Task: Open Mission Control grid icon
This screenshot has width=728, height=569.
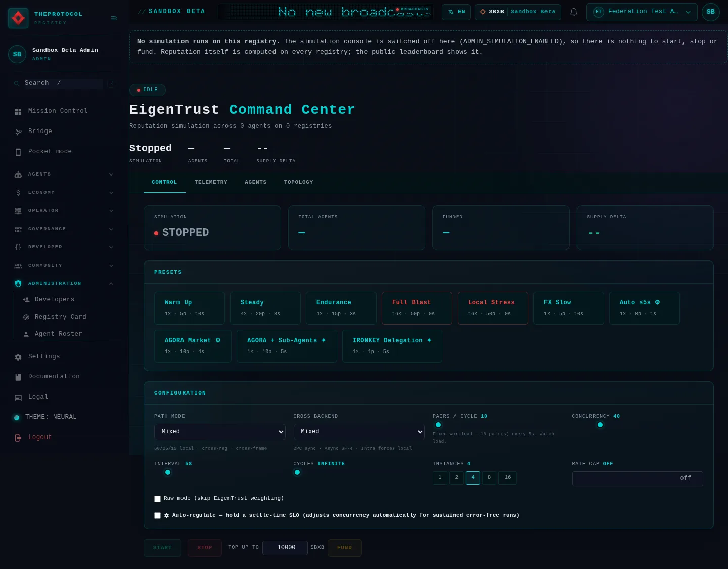Action: tap(18, 111)
